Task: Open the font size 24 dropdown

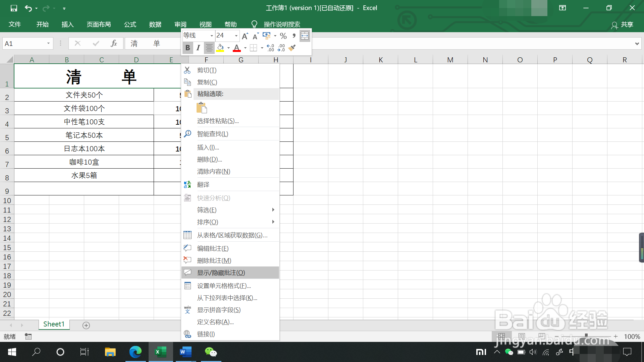Action: (x=236, y=36)
